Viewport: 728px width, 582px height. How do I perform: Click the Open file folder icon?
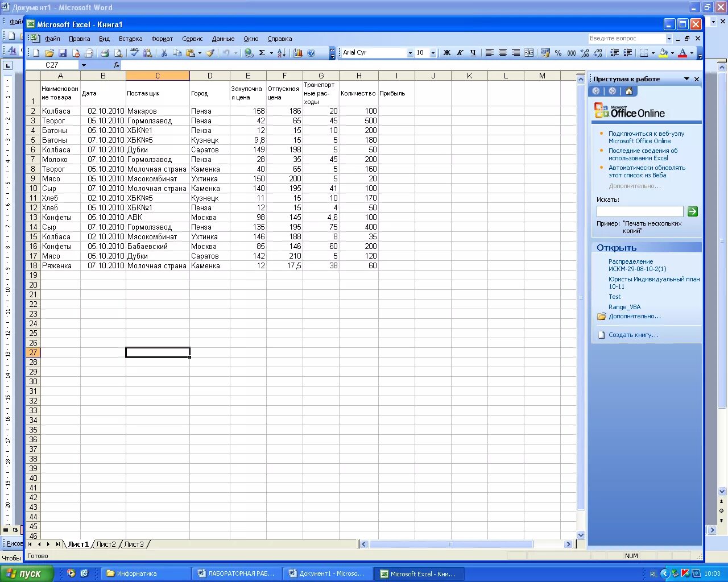point(49,53)
